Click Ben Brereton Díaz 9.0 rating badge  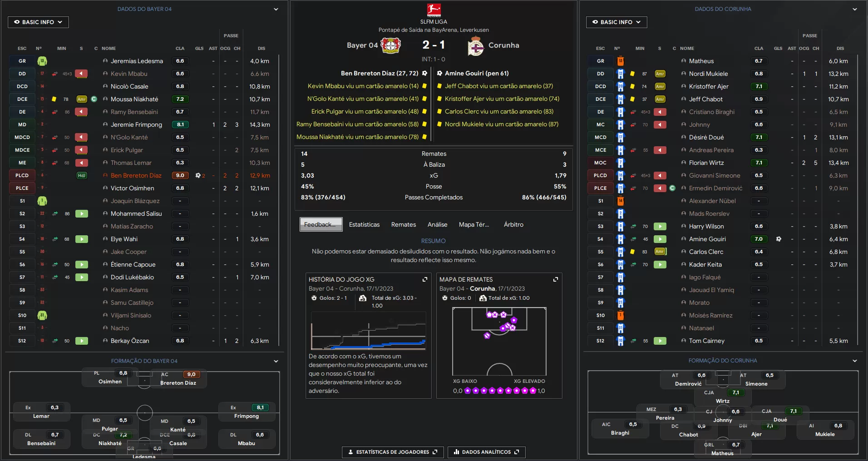pos(180,175)
